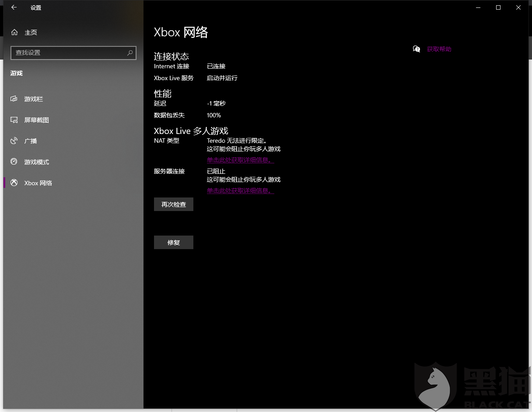
Task: Minimize the Settings window
Action: click(478, 7)
